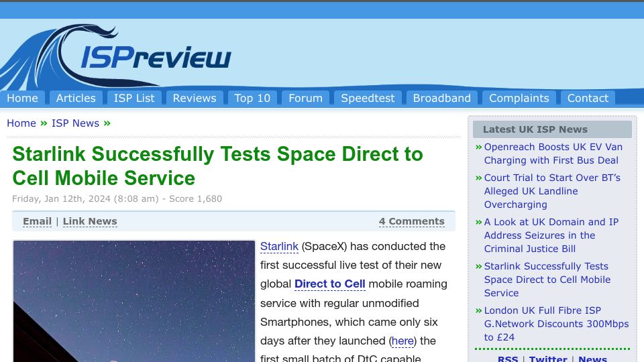The image size is (644, 362).
Task: Open the Complaints tab
Action: tap(519, 98)
